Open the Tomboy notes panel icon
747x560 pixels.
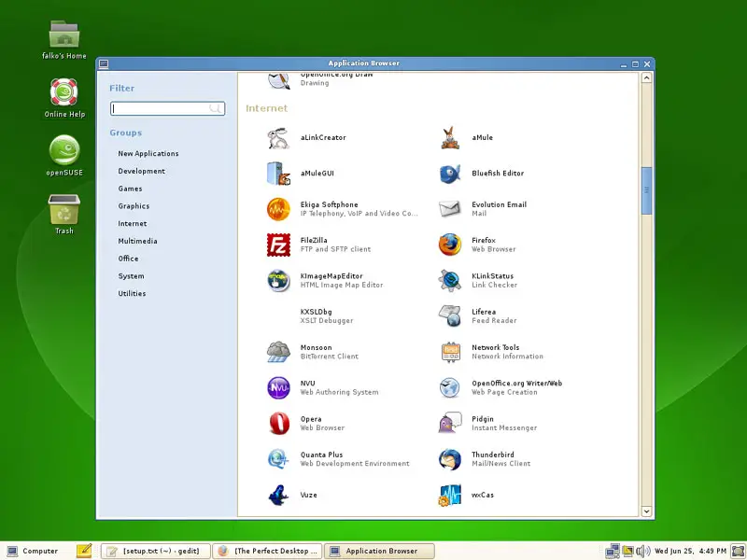tap(84, 551)
